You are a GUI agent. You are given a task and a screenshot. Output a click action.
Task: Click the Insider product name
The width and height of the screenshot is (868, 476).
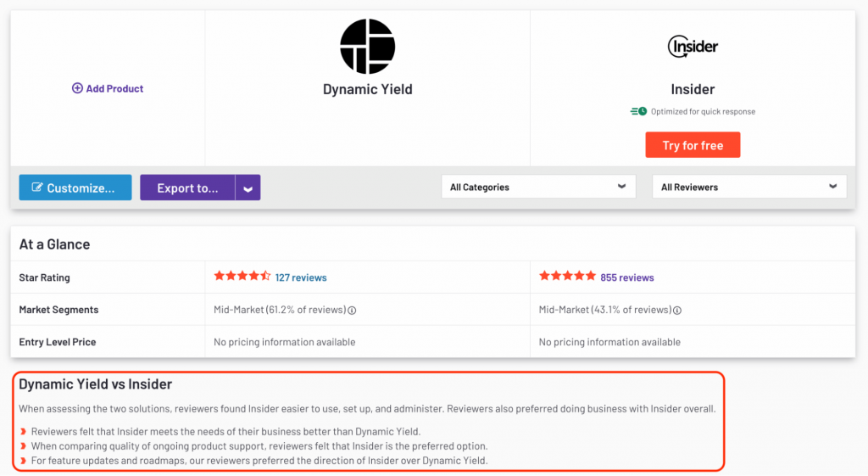coord(693,89)
